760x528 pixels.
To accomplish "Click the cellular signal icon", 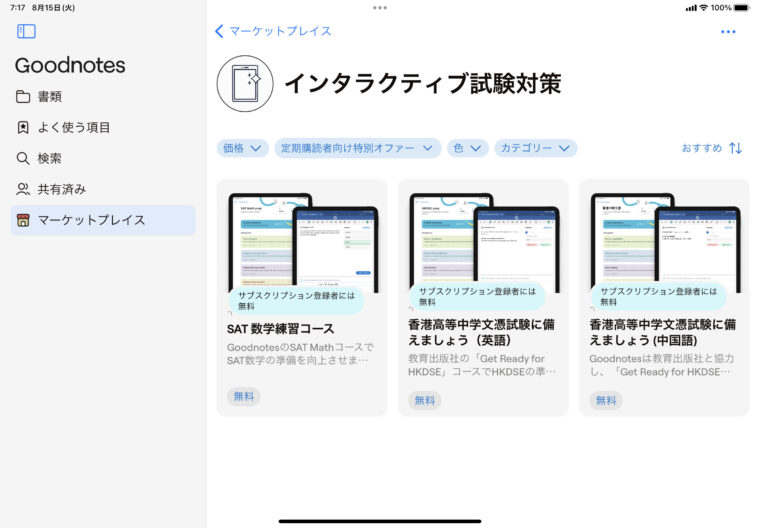I will (691, 8).
